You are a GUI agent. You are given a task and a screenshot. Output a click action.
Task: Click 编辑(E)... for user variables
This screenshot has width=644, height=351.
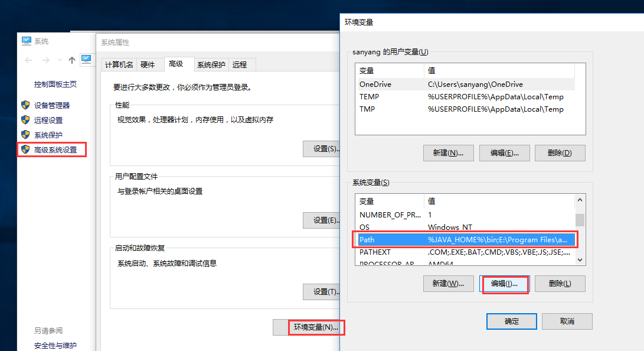click(504, 153)
